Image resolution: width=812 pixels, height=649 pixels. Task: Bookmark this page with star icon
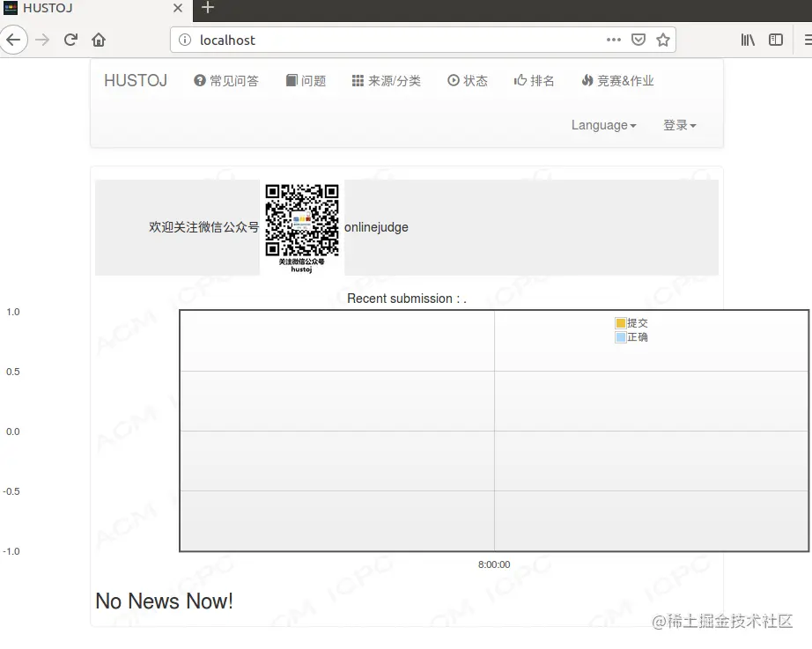663,40
